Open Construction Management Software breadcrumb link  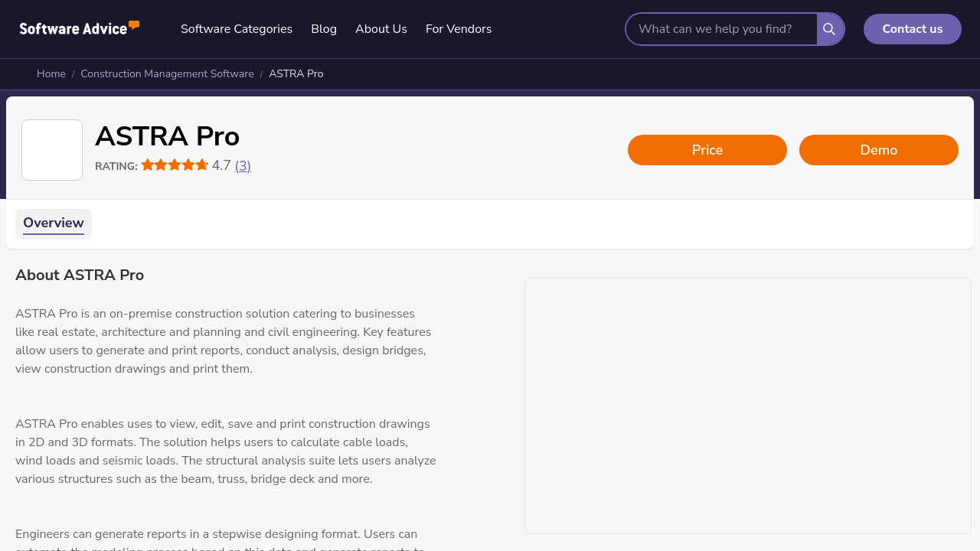167,74
